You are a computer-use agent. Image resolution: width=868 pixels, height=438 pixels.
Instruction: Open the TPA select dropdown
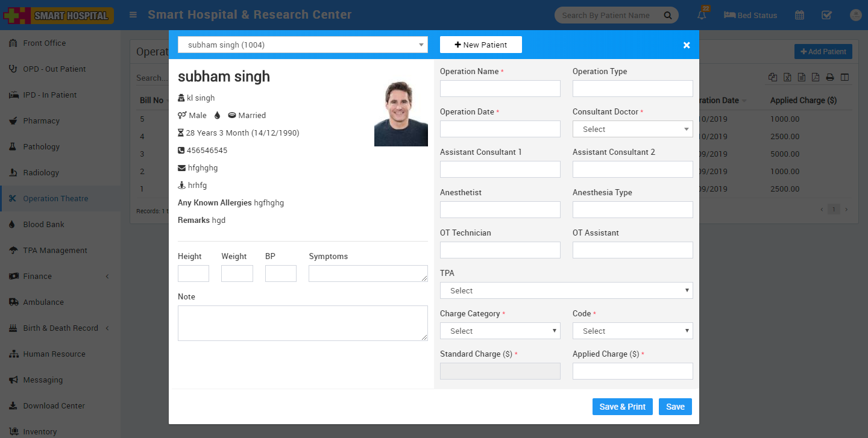pos(566,290)
